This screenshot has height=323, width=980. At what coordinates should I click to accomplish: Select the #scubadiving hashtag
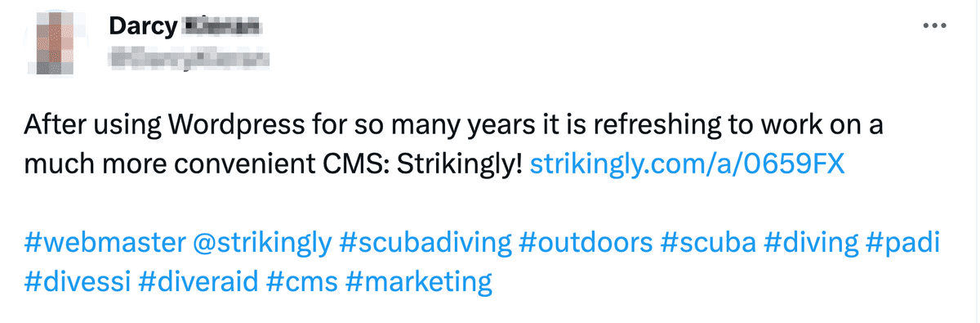point(425,243)
